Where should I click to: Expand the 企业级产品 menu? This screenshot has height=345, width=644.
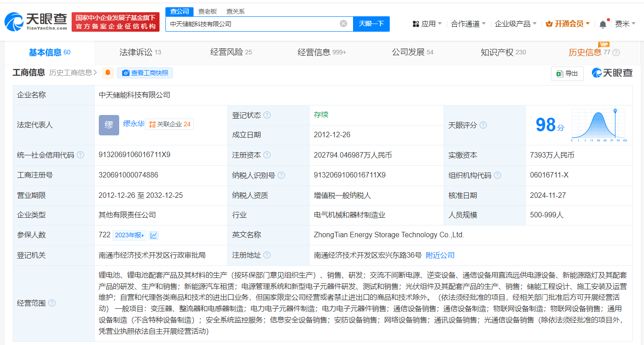[515, 24]
